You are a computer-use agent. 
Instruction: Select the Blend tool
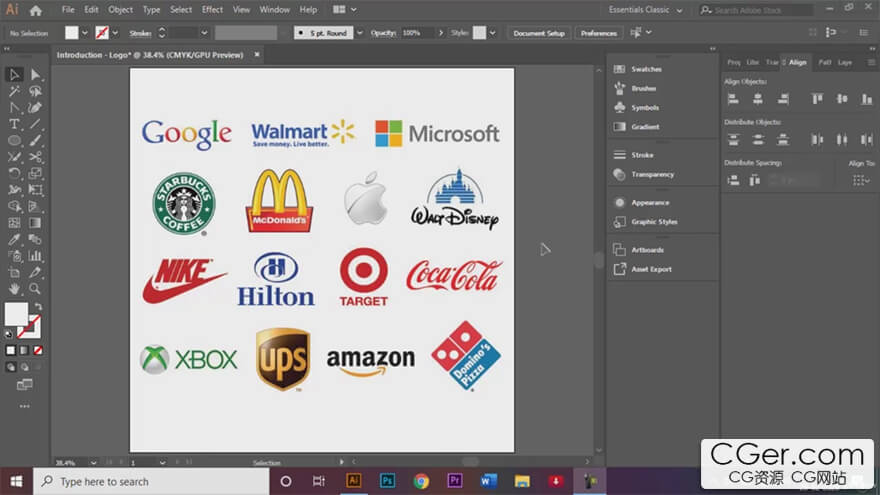(35, 239)
